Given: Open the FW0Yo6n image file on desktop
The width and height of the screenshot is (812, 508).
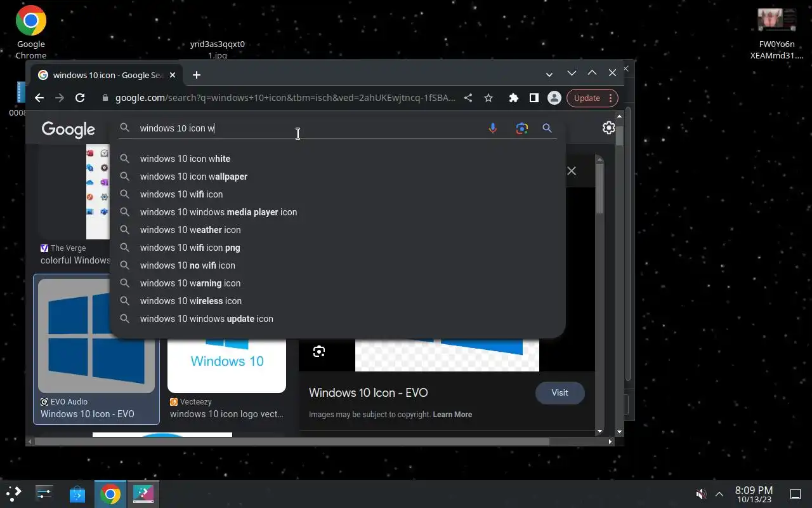Looking at the screenshot, I should pos(776,34).
